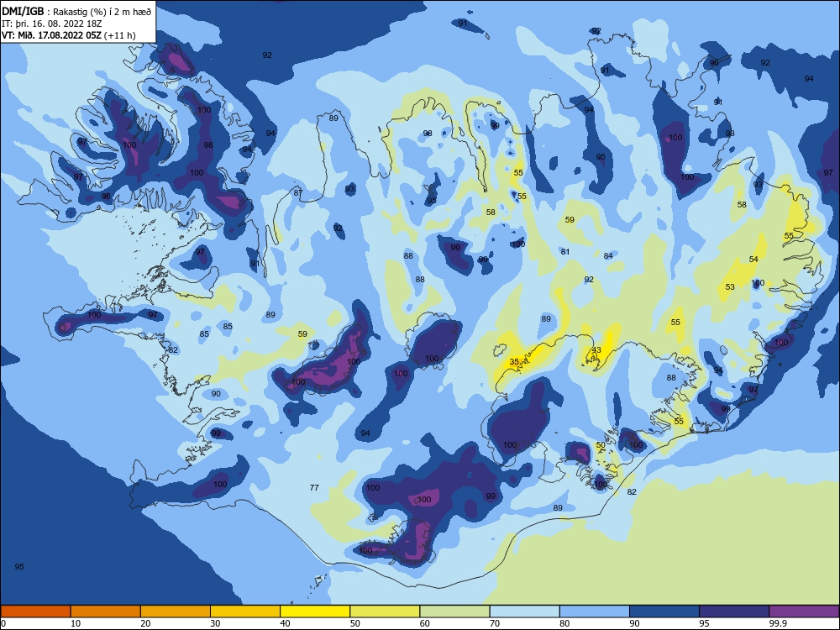
Task: Click the legend label '0'
Action: pos(3,623)
